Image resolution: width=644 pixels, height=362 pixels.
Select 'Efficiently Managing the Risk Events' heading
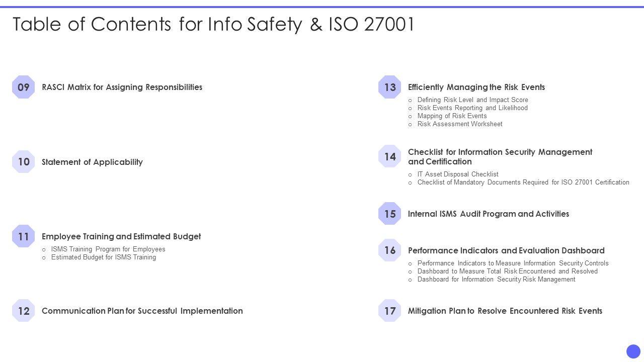pos(476,87)
